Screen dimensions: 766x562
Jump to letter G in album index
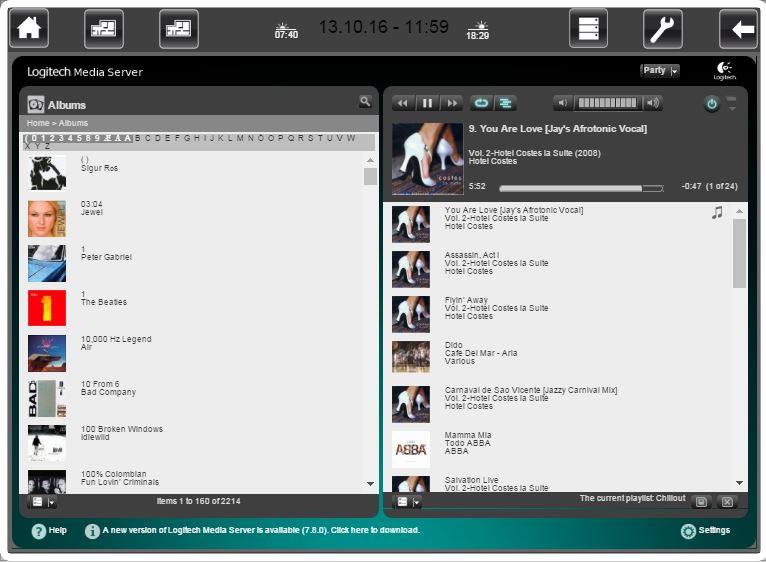pos(187,138)
